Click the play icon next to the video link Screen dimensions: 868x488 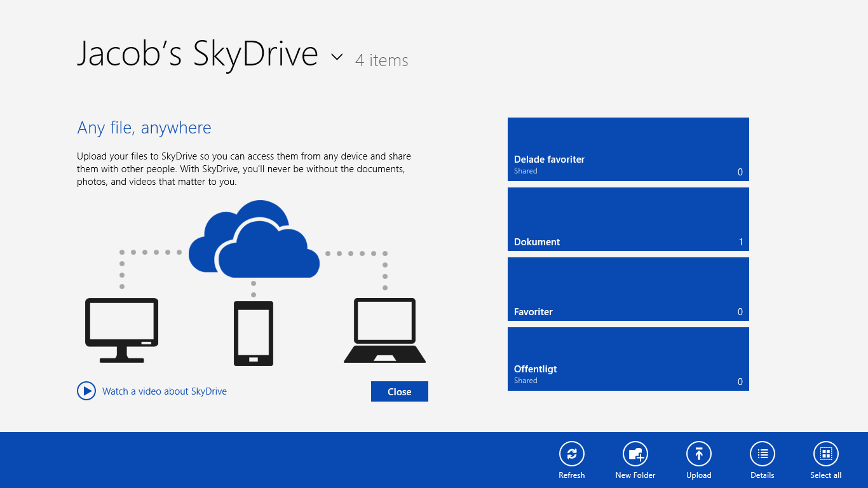click(x=86, y=391)
